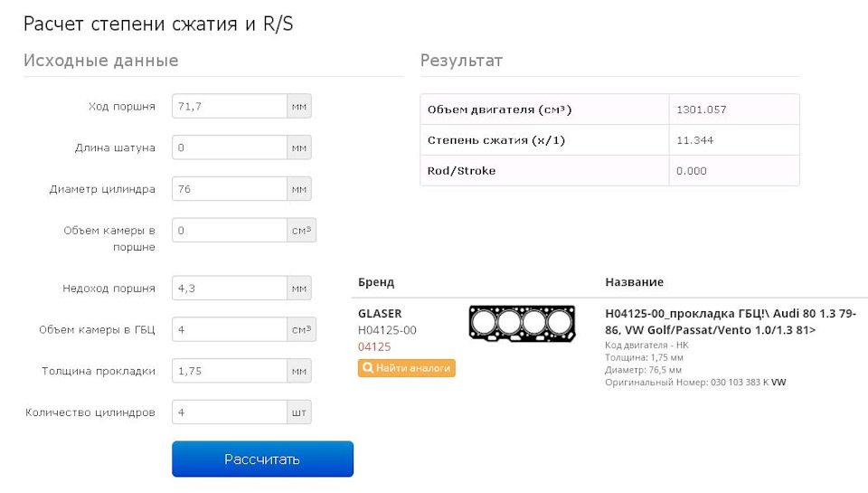Open the head gasket product thumbnail
Image resolution: width=868 pixels, height=493 pixels.
(523, 322)
